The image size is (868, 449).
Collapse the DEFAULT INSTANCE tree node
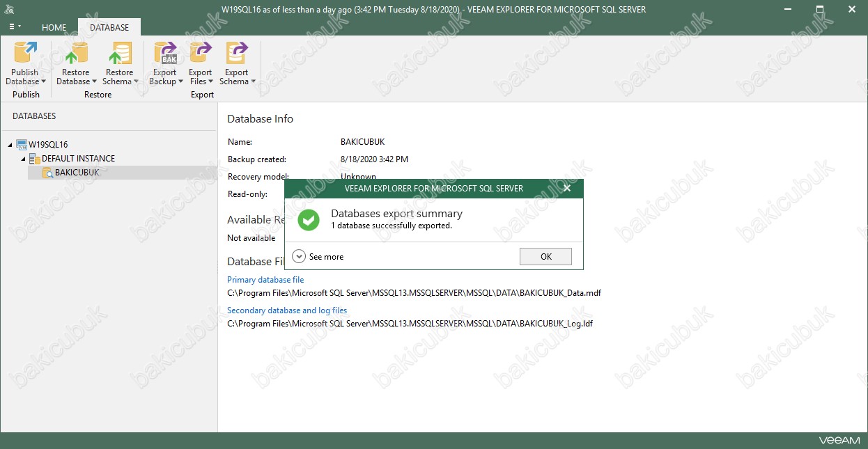(x=23, y=159)
